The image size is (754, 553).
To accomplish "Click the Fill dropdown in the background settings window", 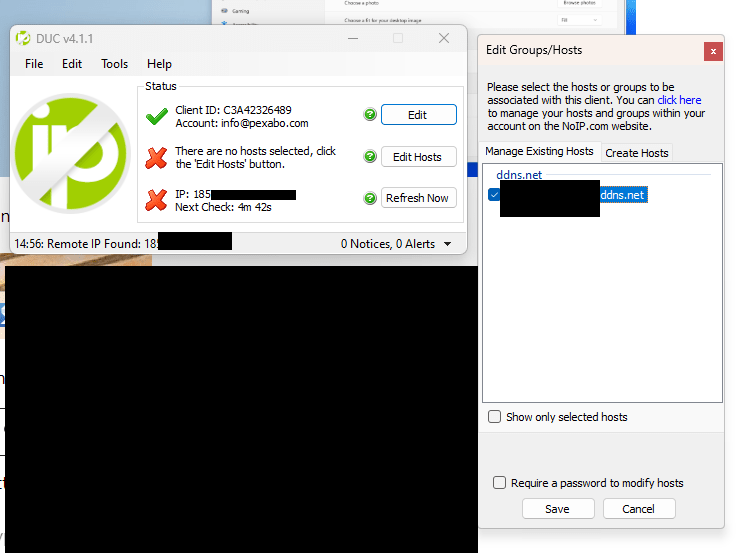I will click(x=579, y=20).
